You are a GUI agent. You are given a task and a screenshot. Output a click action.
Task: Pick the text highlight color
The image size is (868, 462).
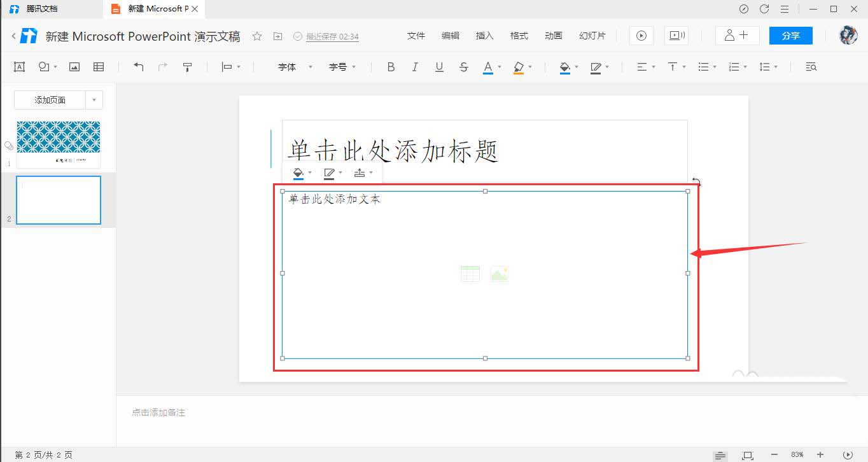(x=519, y=67)
